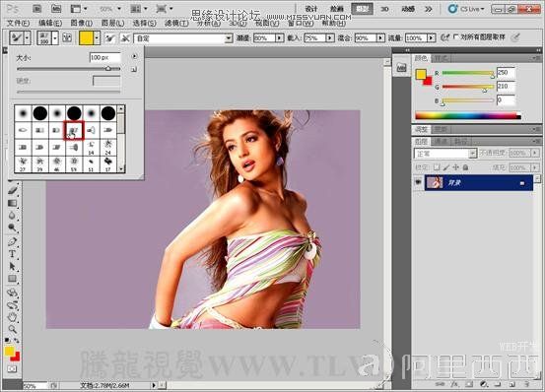Image resolution: width=545 pixels, height=392 pixels.
Task: Open the 选择(S) menu
Action: [x=144, y=24]
